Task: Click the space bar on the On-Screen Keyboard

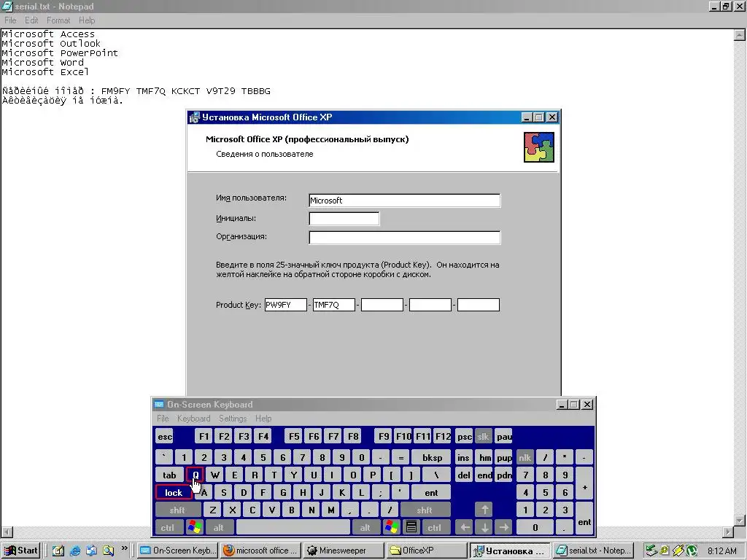Action: coord(293,528)
